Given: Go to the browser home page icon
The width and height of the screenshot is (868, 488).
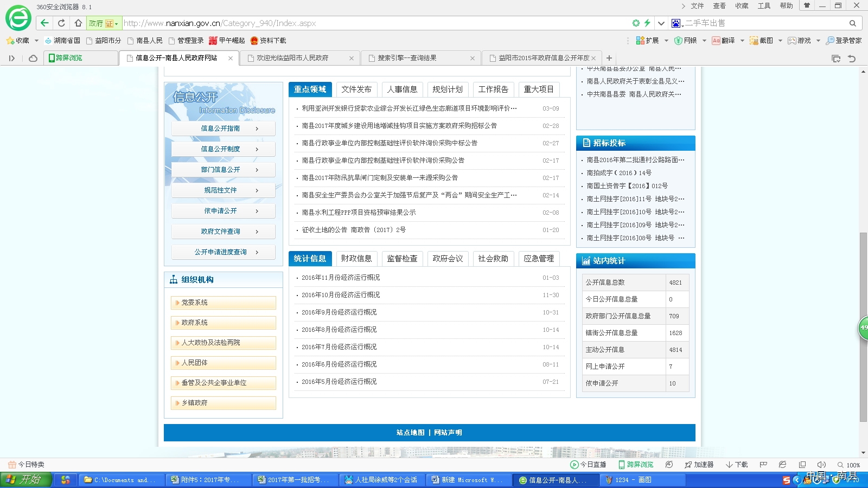Looking at the screenshot, I should pos(78,23).
